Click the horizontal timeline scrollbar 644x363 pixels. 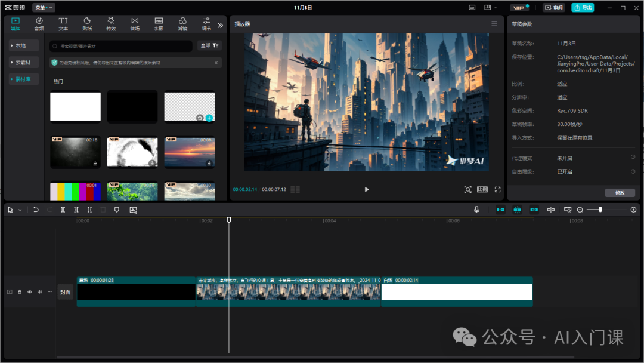[x=315, y=357]
